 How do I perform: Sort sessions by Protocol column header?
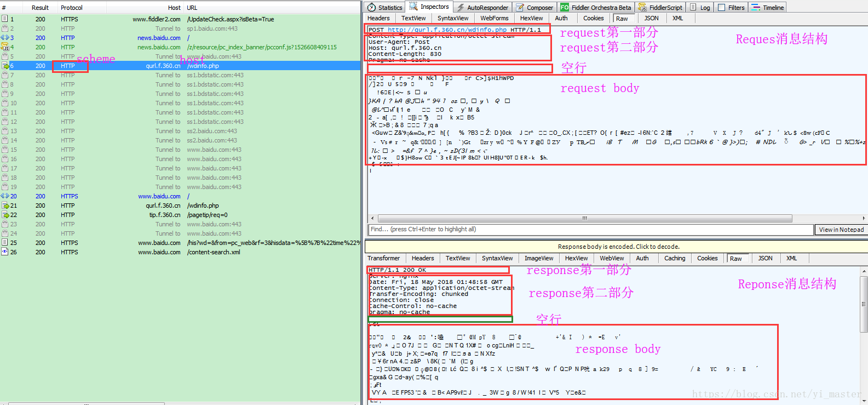(72, 8)
